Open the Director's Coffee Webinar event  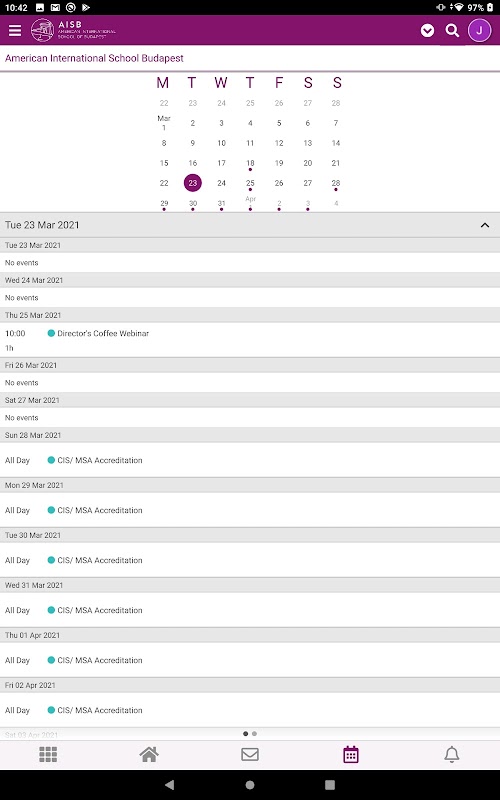[x=103, y=333]
